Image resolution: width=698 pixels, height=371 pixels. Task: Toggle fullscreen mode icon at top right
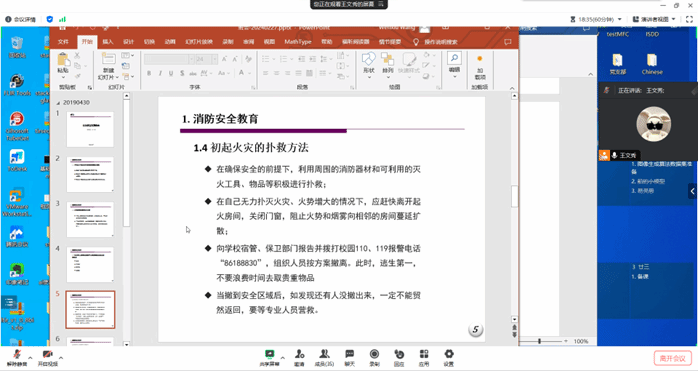click(689, 19)
